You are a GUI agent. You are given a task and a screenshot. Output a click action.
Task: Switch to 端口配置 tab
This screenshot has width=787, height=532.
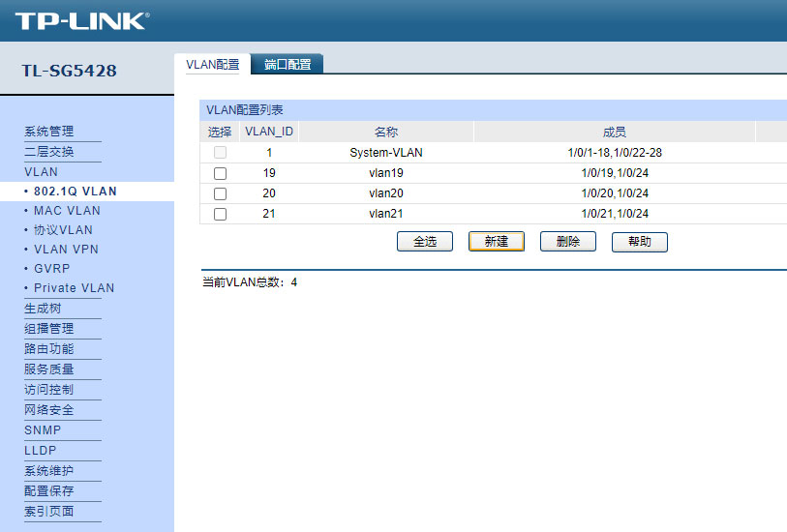288,65
